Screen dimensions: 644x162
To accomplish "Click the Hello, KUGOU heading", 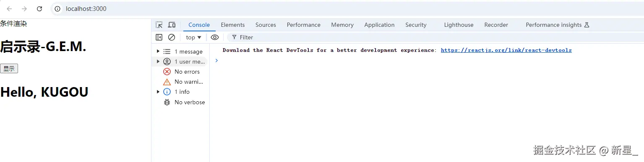I will click(44, 92).
